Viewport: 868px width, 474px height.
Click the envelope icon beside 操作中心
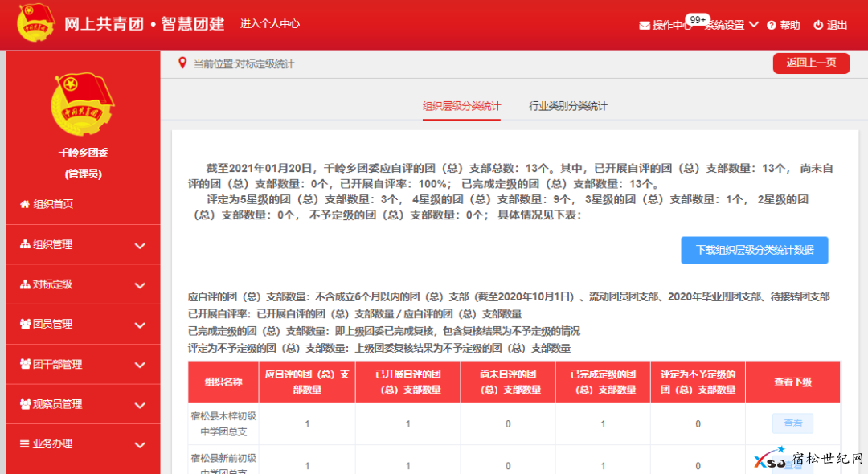click(x=645, y=26)
